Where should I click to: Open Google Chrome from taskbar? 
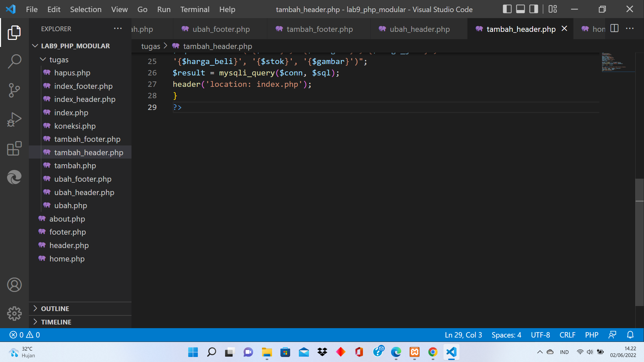[433, 352]
